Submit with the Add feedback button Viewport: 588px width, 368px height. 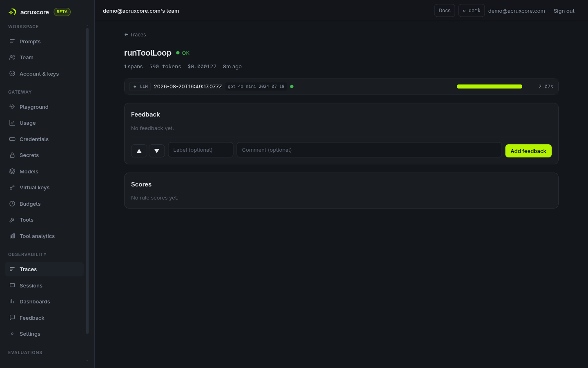pyautogui.click(x=528, y=151)
